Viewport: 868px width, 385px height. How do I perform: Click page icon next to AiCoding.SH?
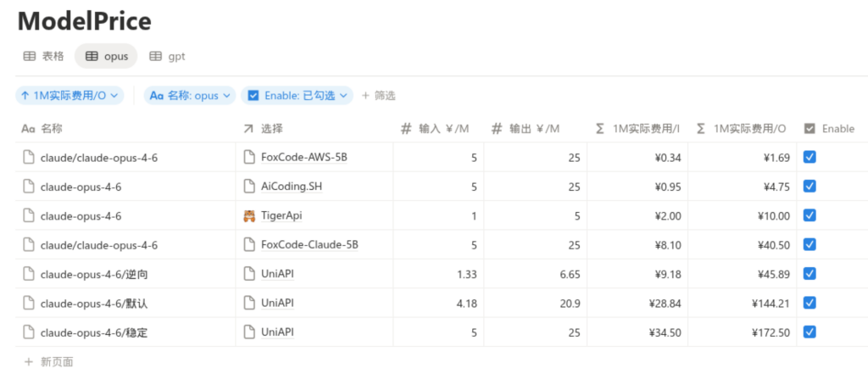[x=249, y=187]
